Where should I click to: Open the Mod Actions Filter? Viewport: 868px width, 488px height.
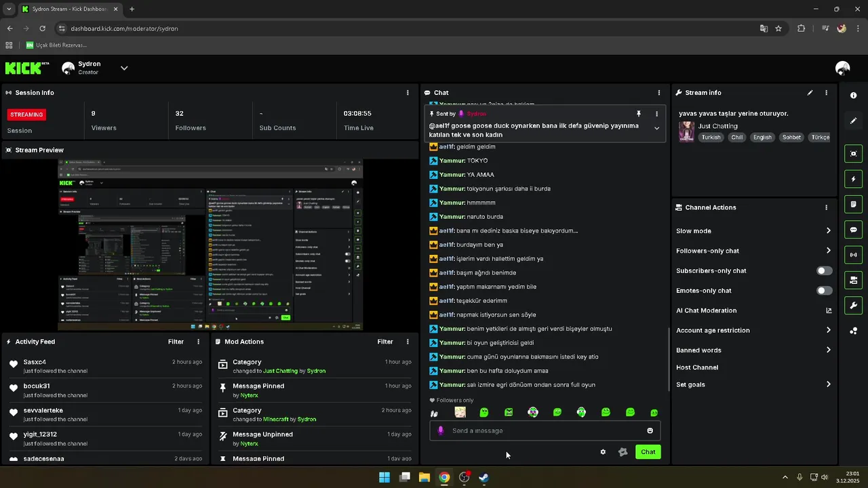[385, 342]
